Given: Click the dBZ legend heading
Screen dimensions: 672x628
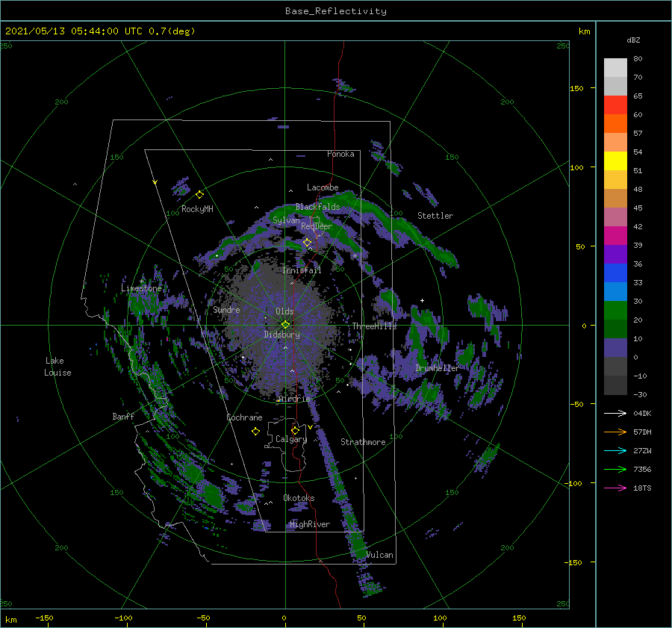Looking at the screenshot, I should (x=633, y=40).
